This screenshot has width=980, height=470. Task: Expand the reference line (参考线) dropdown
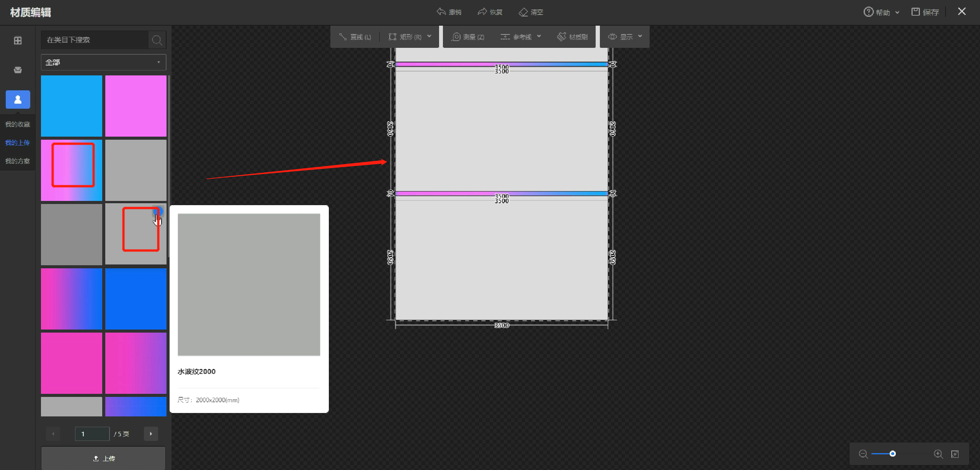[539, 36]
